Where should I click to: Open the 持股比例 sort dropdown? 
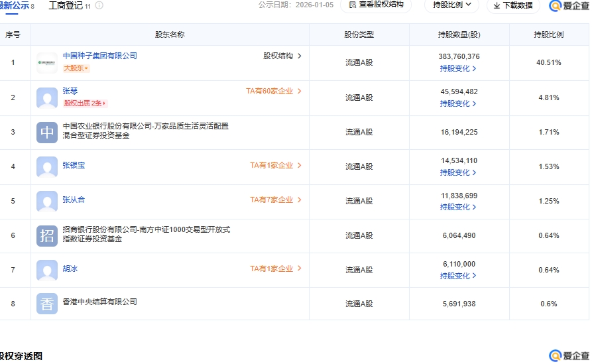point(451,5)
